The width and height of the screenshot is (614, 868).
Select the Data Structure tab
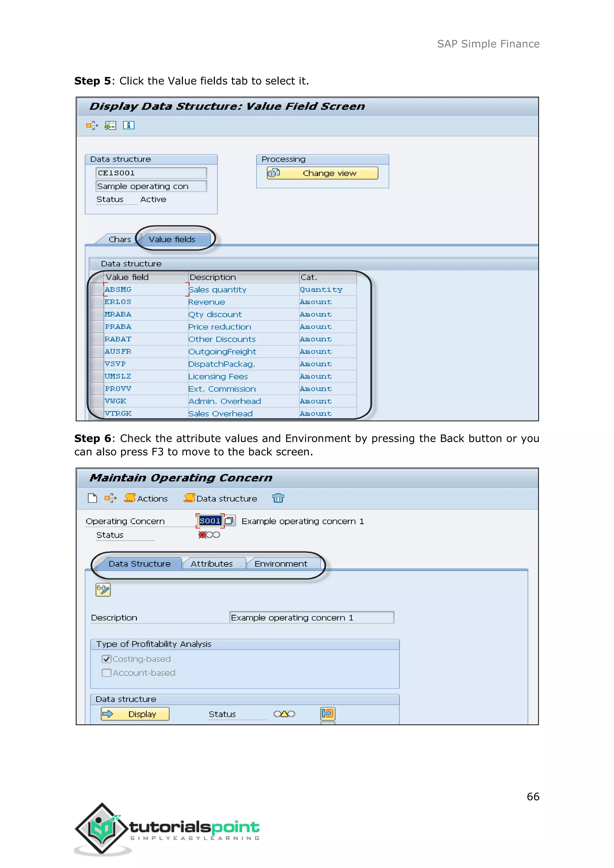click(139, 564)
